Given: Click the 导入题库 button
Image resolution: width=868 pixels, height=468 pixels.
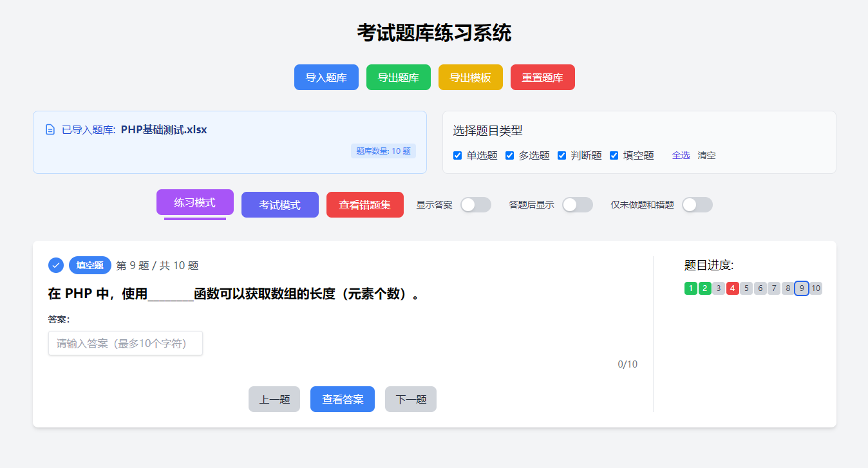Looking at the screenshot, I should click(326, 78).
